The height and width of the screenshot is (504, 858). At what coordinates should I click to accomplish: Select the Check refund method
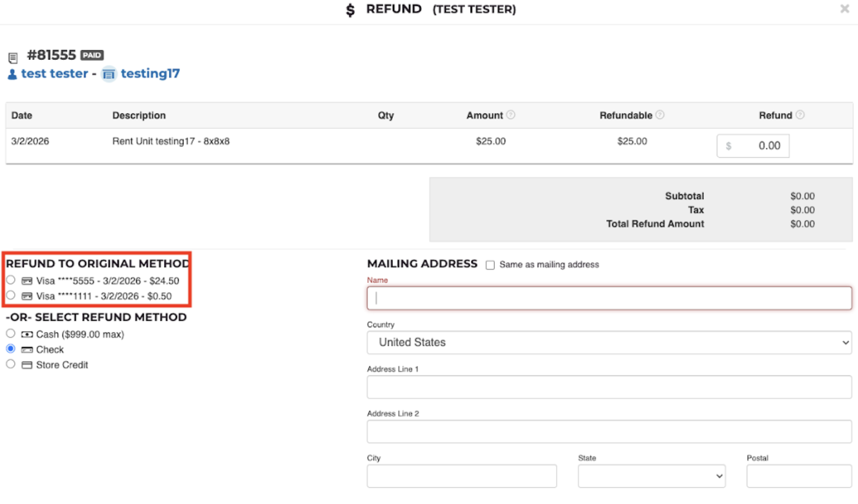click(11, 349)
